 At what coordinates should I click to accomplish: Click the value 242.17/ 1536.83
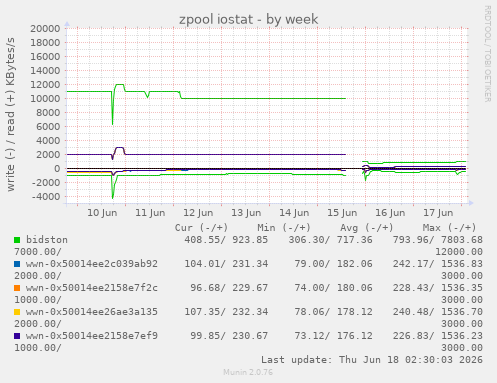coord(438,264)
